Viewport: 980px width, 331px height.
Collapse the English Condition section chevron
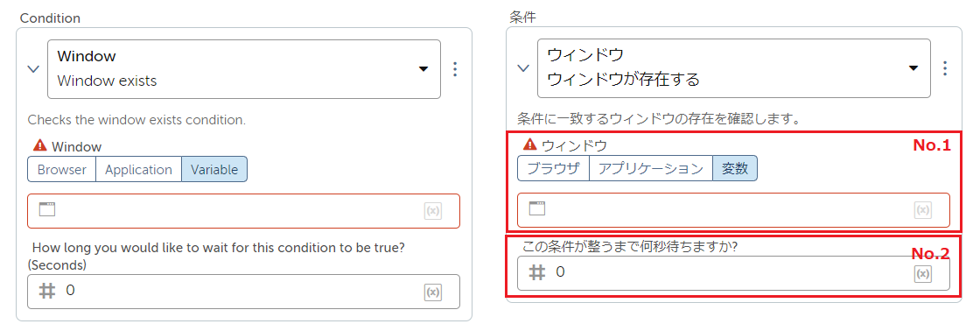[x=34, y=69]
